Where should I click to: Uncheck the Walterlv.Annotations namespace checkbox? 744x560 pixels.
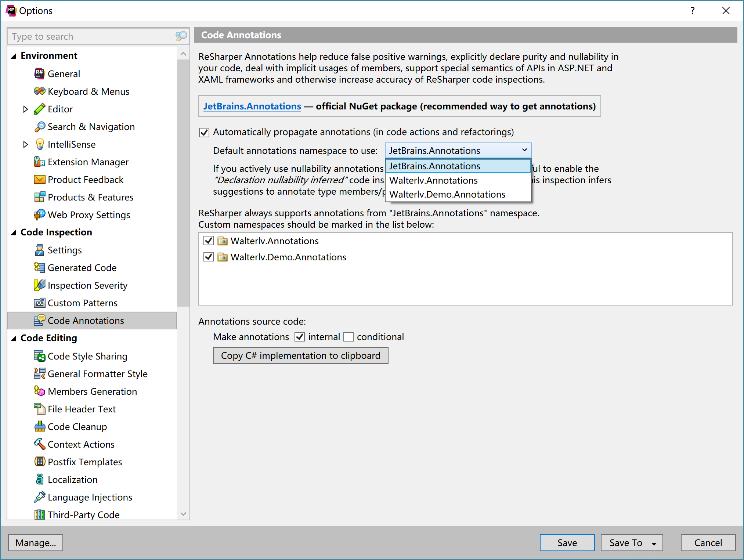209,241
